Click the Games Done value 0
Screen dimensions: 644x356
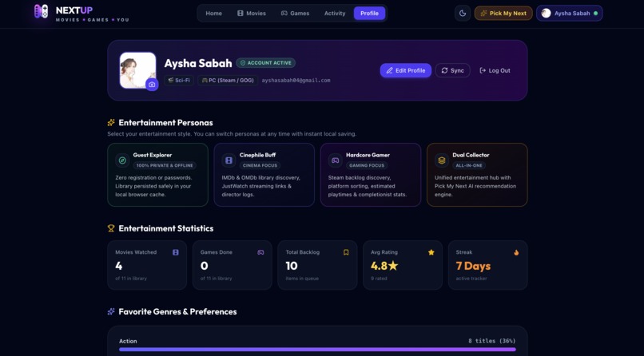coord(204,266)
